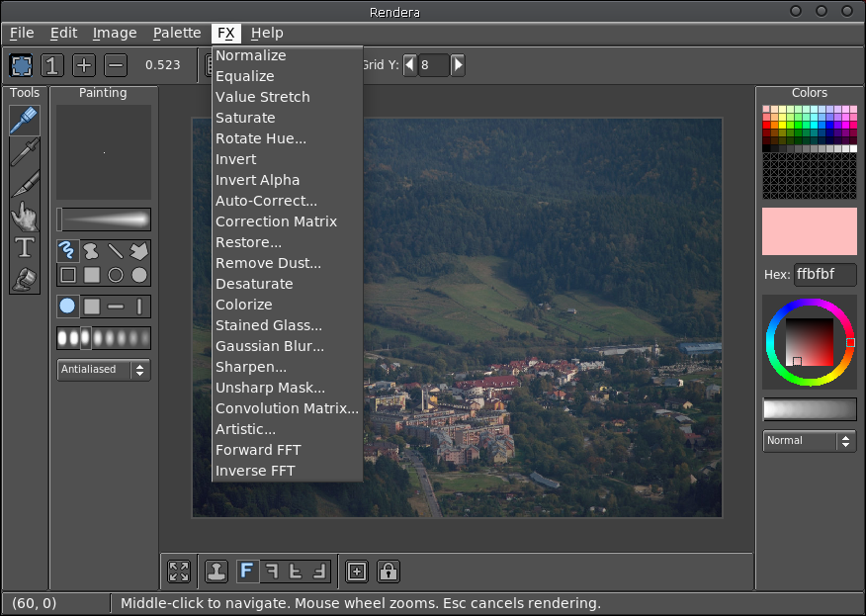
Task: Click the brush edge softness strip
Action: [x=104, y=338]
